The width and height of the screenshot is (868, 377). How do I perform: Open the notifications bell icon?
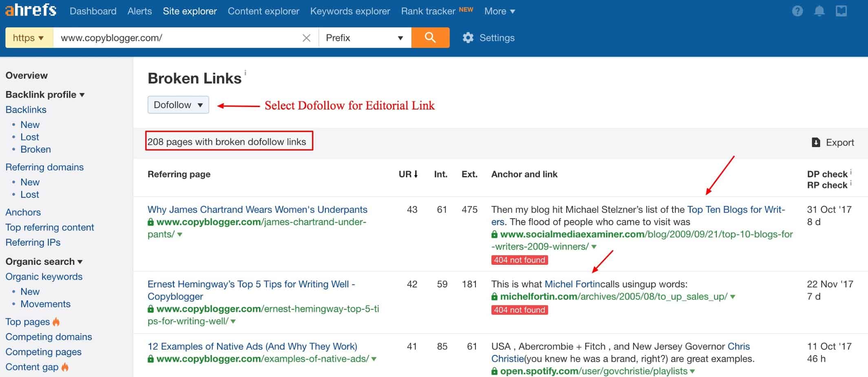tap(819, 11)
